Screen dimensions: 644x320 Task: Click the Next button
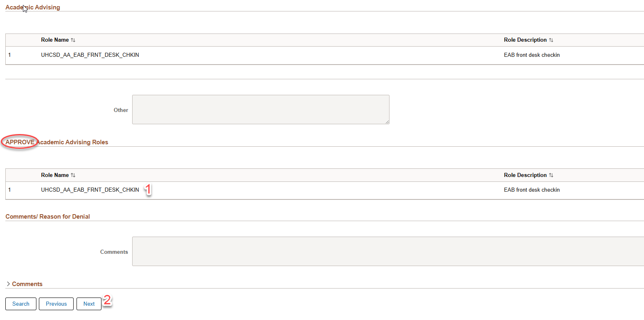click(x=89, y=304)
